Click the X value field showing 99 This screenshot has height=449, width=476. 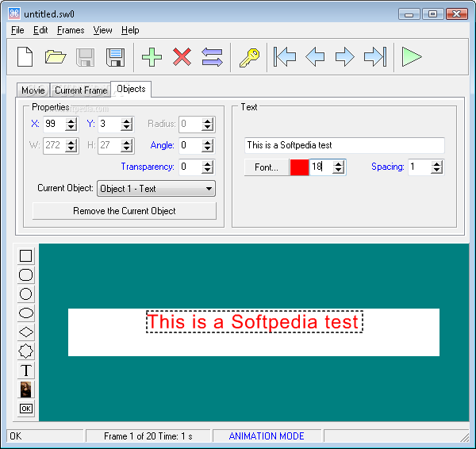tap(54, 124)
